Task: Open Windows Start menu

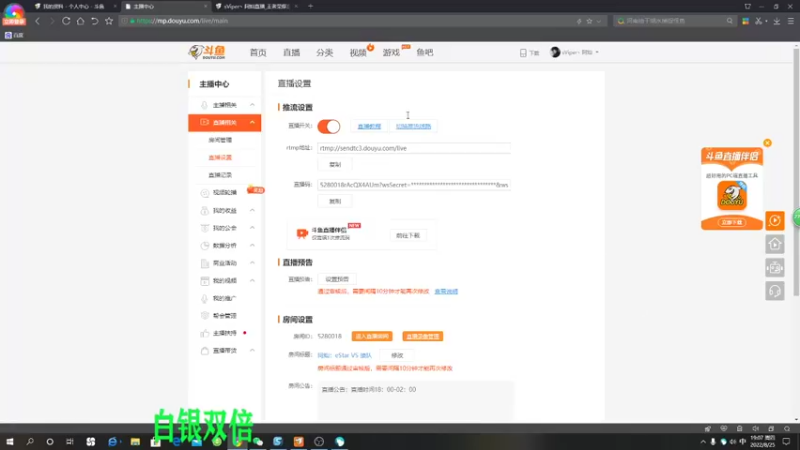Action: point(10,441)
